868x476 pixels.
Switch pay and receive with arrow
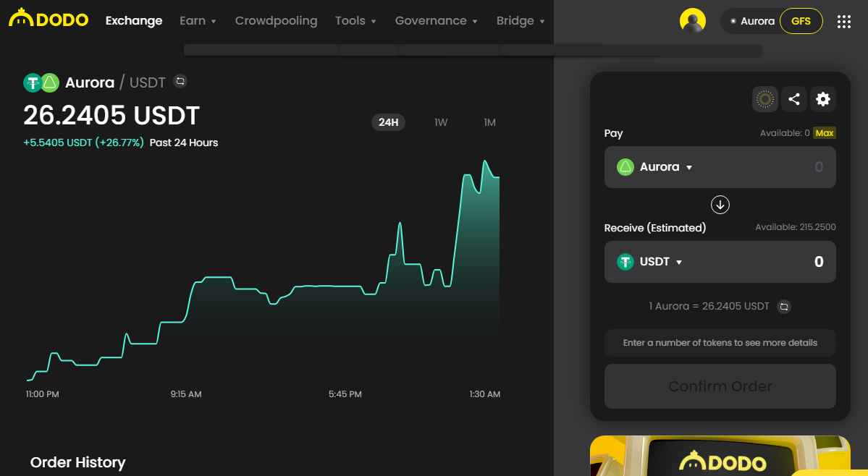720,205
